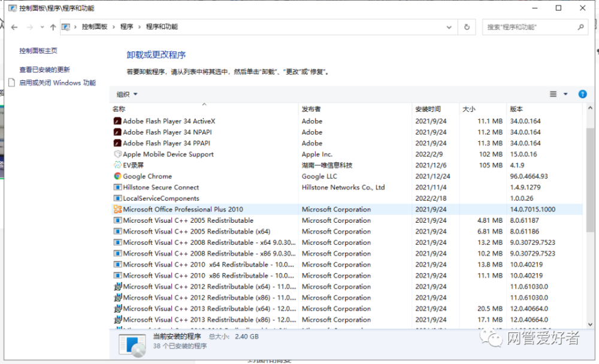Click the window title bar icon
The height and width of the screenshot is (364, 599).
13,8
